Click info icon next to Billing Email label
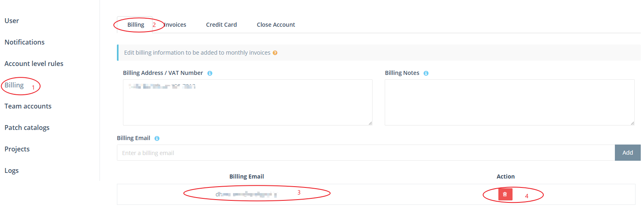The height and width of the screenshot is (217, 644). 157,138
